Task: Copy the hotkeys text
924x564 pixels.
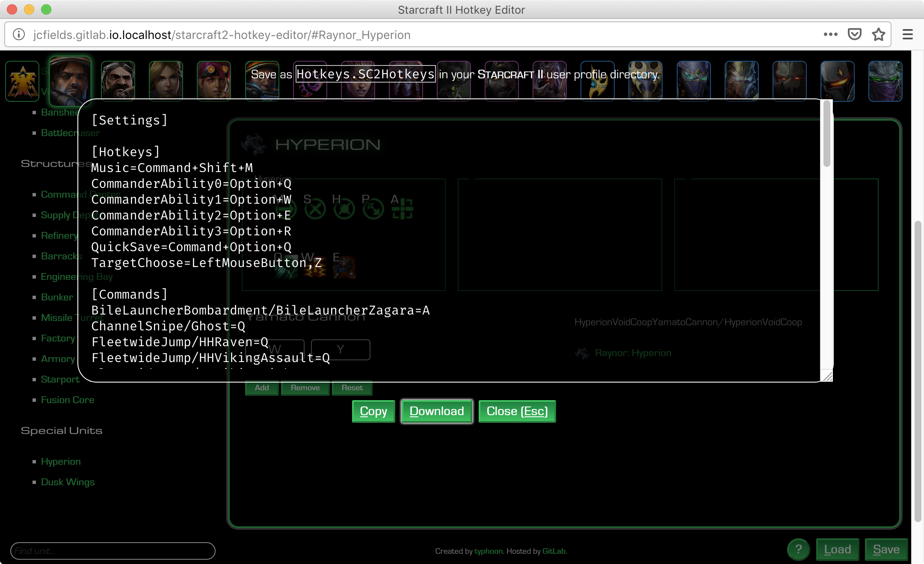Action: 373,411
